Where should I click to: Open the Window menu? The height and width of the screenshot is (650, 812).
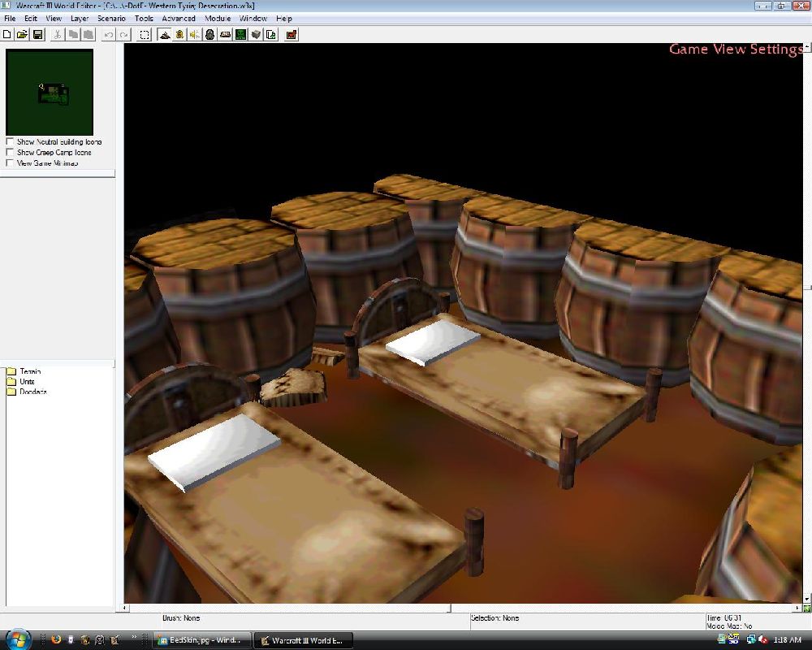coord(253,19)
